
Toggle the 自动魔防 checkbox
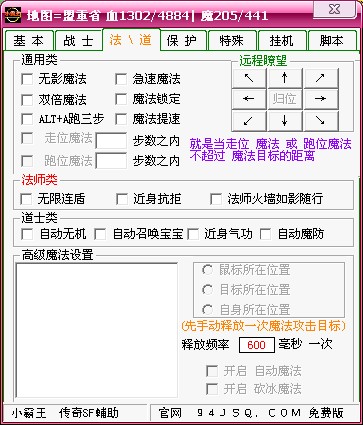265,234
